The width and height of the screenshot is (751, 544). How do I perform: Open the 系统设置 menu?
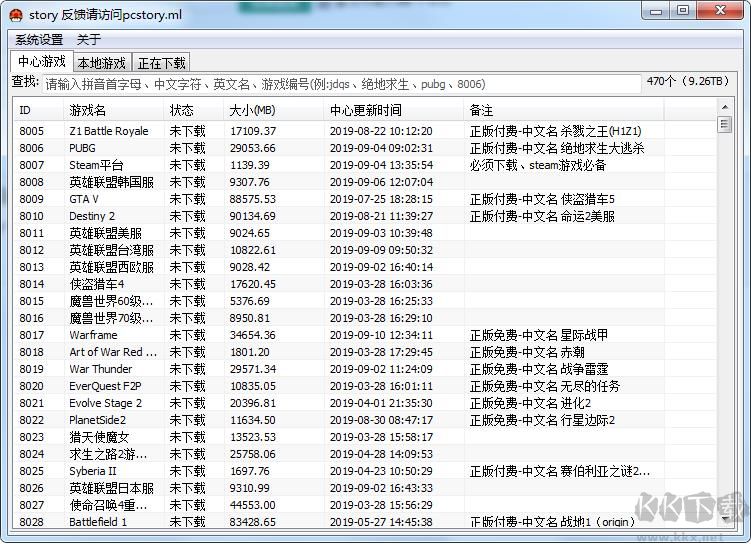pos(39,40)
